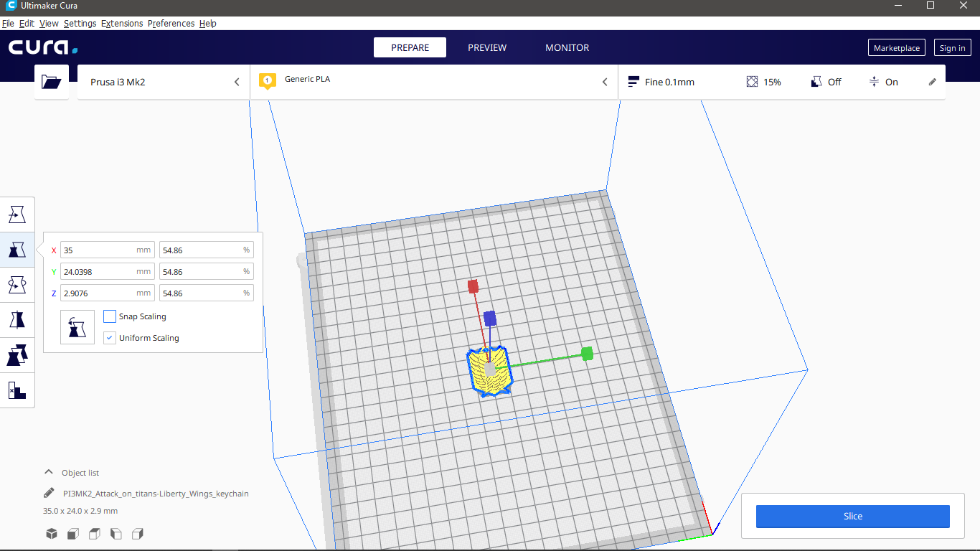
Task: Select the Support Blocker tool
Action: tap(17, 390)
